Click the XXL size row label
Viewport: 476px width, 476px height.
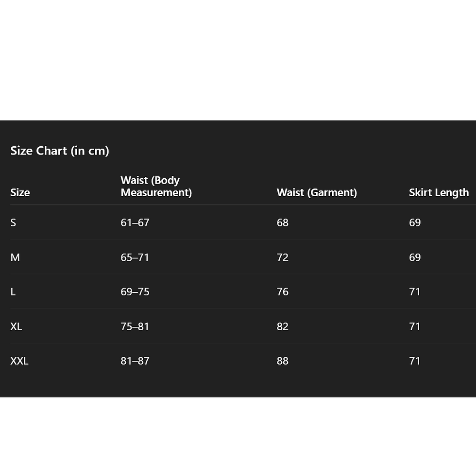pyautogui.click(x=19, y=361)
